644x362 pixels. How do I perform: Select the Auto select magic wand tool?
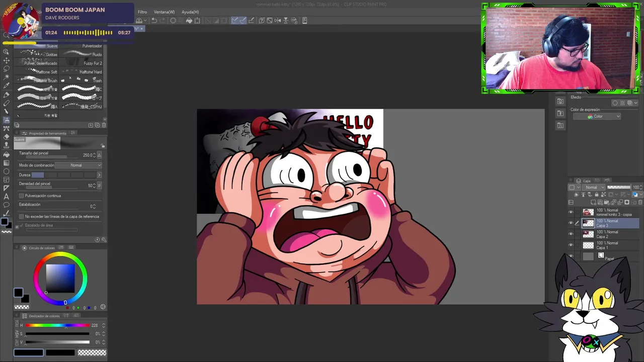click(7, 77)
